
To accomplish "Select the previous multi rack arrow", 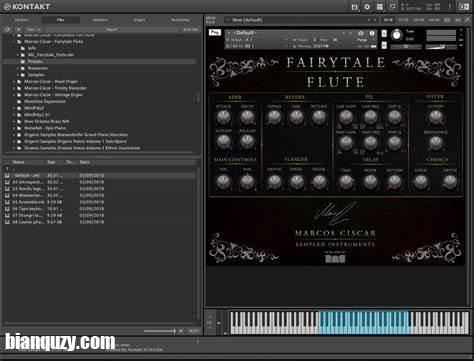I will pyautogui.click(x=369, y=20).
